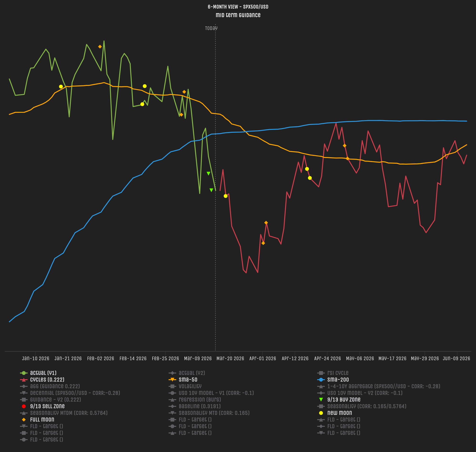Click the red 9/13 sell zone legend dot
Viewport: 476px width, 452px height.
tap(24, 407)
